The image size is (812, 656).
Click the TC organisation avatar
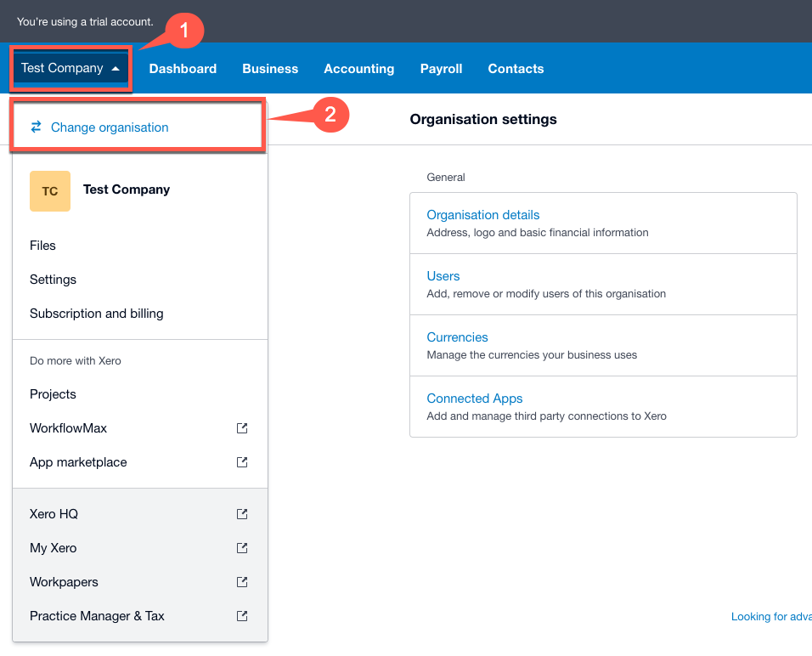pos(50,191)
